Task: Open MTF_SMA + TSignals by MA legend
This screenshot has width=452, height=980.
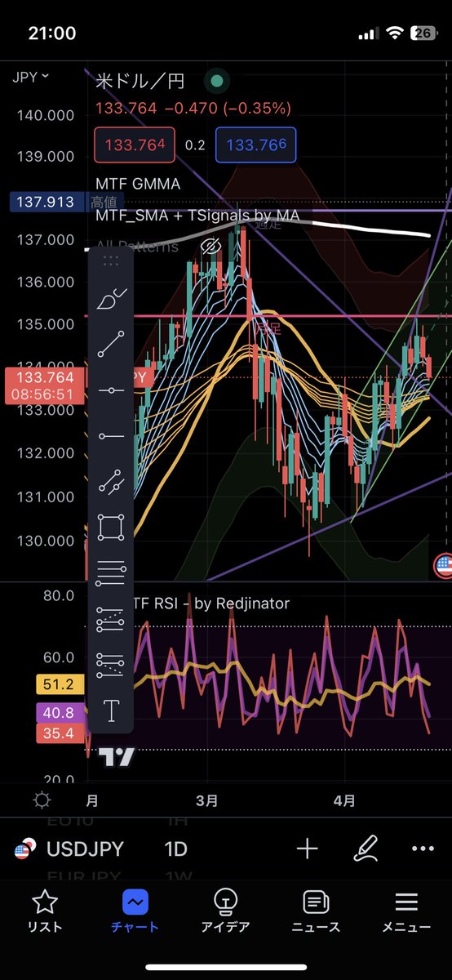Action: point(197,216)
